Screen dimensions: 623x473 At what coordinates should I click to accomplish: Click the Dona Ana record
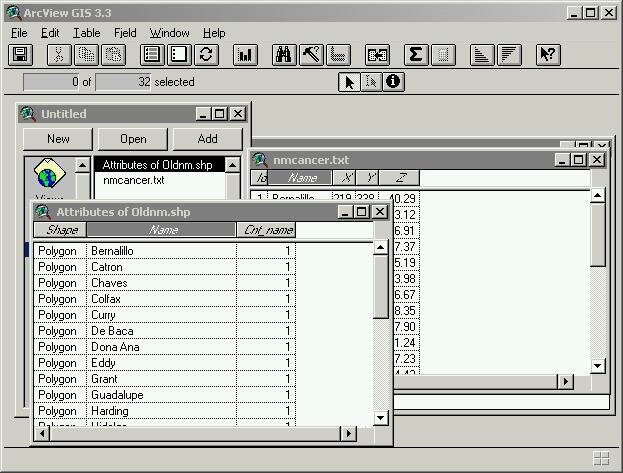point(164,347)
